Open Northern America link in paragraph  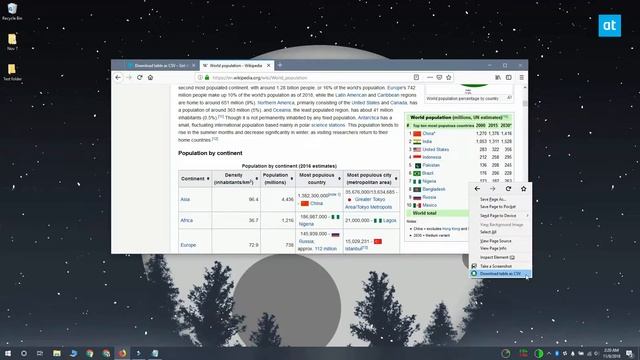pyautogui.click(x=276, y=103)
